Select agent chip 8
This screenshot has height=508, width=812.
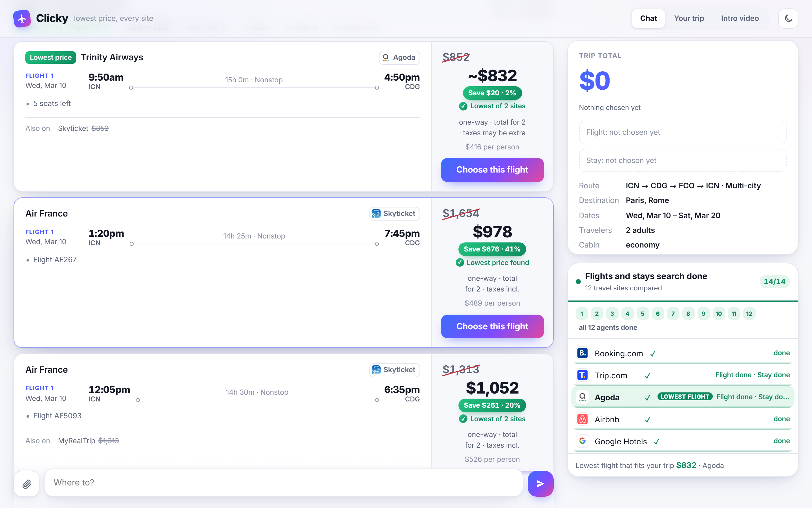pyautogui.click(x=688, y=314)
